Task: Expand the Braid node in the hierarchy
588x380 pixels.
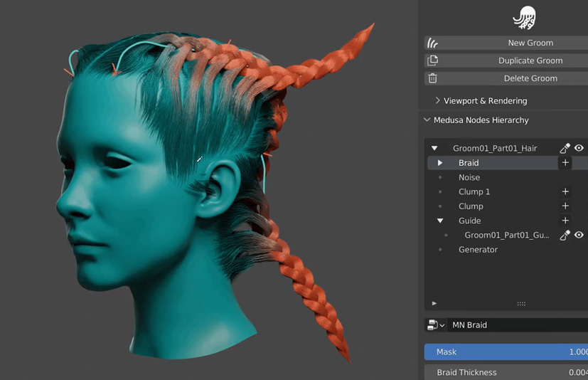Action: (440, 163)
